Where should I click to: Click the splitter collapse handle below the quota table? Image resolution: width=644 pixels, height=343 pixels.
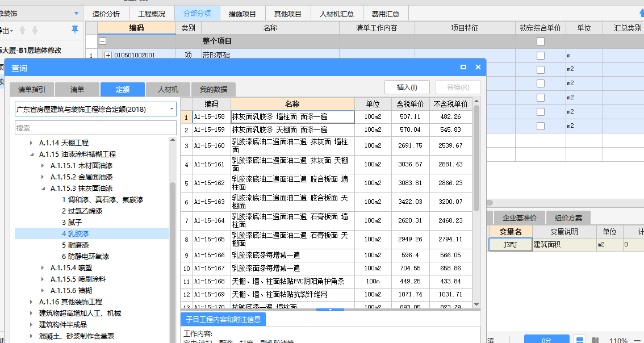[x=330, y=309]
